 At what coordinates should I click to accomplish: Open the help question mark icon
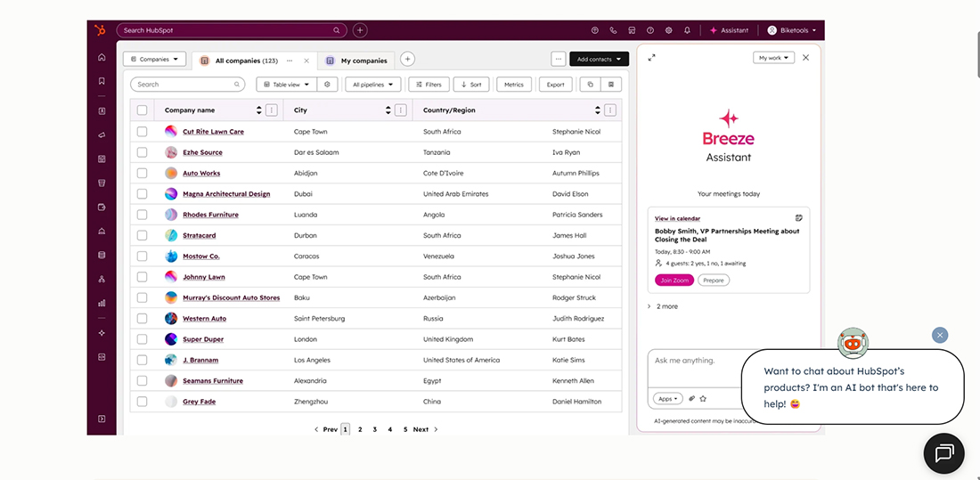pyautogui.click(x=650, y=30)
